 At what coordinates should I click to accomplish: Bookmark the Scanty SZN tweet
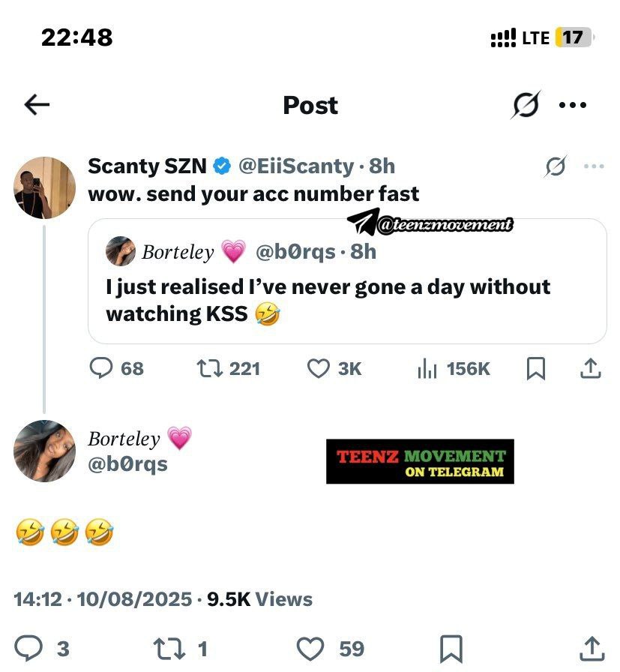point(535,368)
